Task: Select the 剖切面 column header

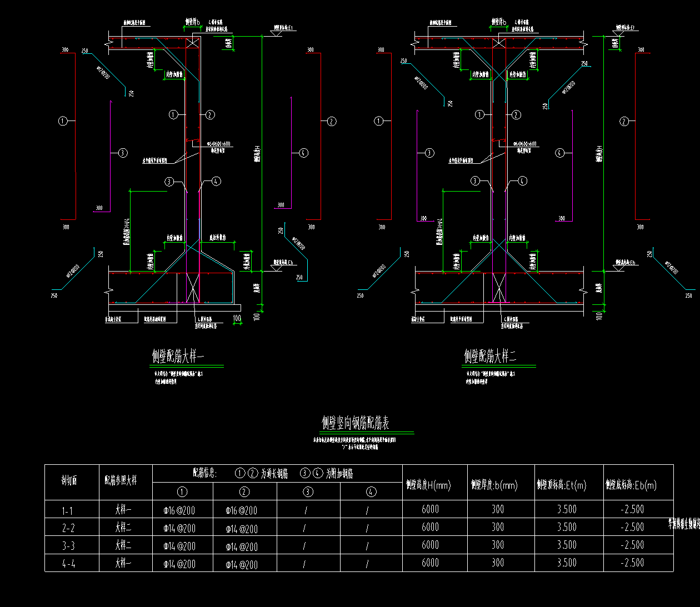Action: [x=69, y=481]
